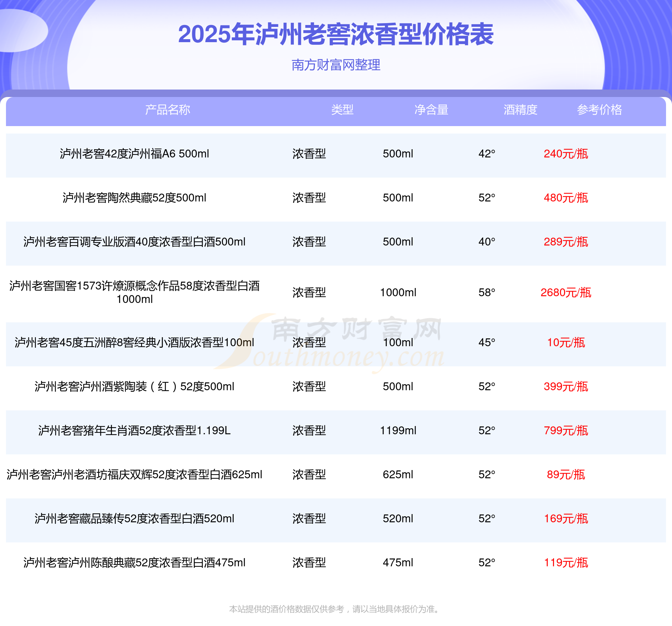Viewport: 672px width, 626px height.
Task: Click the price 289元/瓶
Action: point(566,242)
